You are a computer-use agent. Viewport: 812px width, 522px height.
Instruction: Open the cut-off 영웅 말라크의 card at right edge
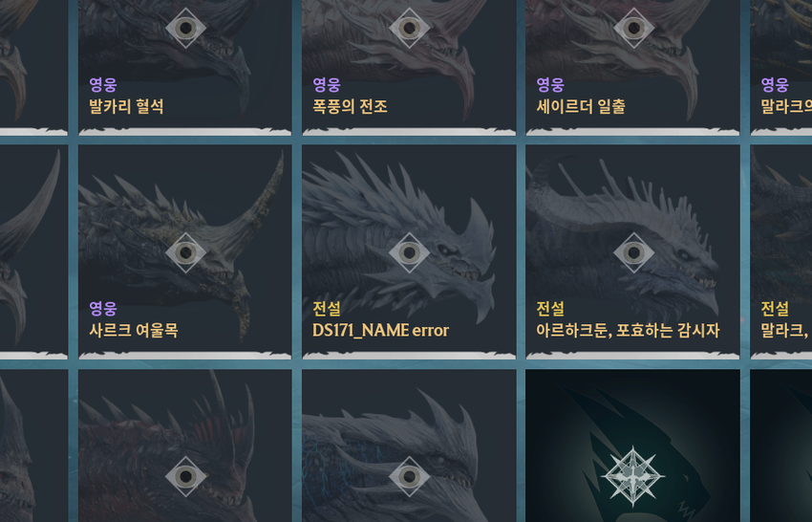pos(780,67)
